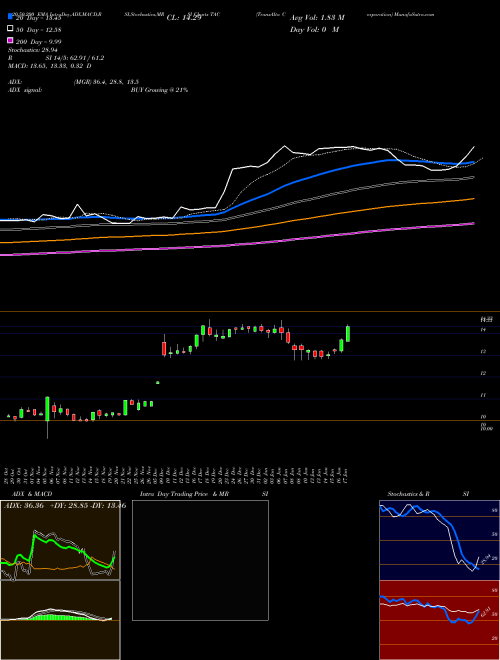This screenshot has width=500, height=660.
Task: Select the '50 Day = 12.38' legend text
Action: (38, 29)
